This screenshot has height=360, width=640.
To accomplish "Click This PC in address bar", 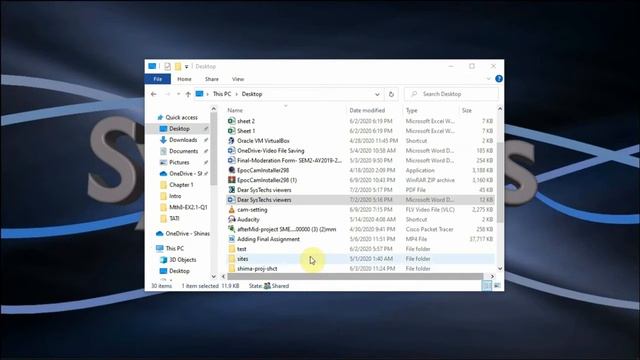I will [222, 94].
